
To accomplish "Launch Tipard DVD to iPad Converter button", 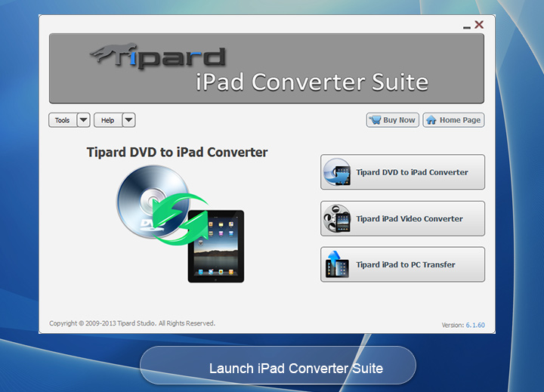I will coord(403,172).
